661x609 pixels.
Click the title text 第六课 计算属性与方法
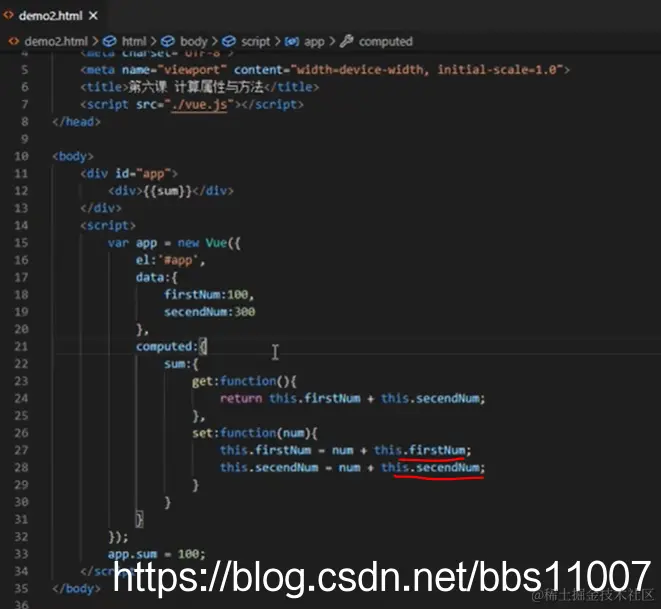tap(196, 87)
